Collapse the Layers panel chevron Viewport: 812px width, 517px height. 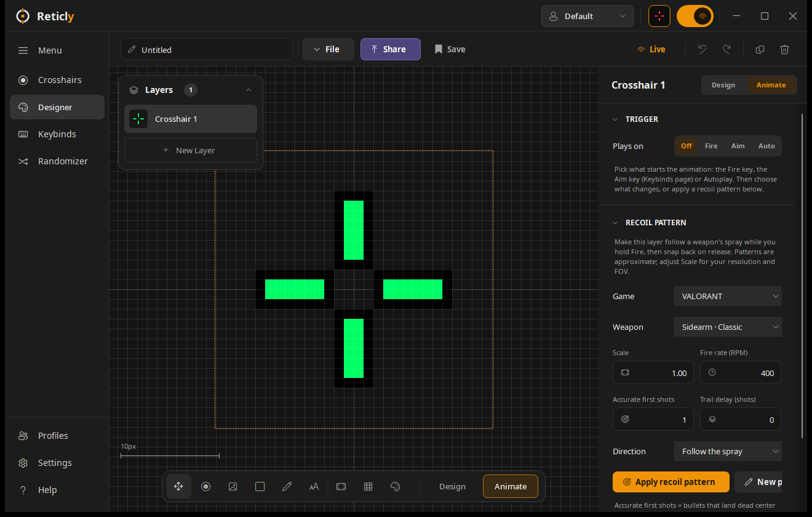249,90
